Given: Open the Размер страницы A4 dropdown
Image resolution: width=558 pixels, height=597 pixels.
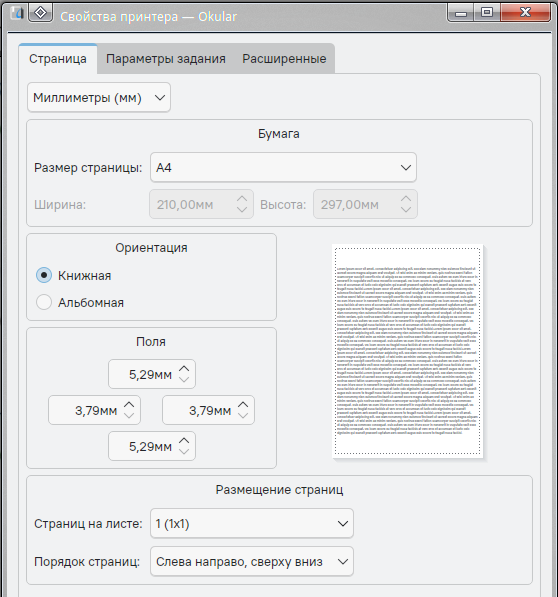Looking at the screenshot, I should pyautogui.click(x=283, y=167).
